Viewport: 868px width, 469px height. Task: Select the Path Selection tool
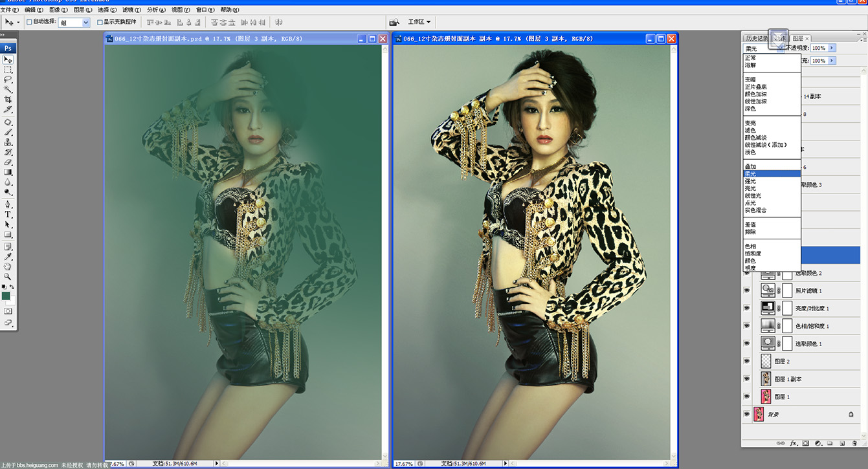click(x=8, y=224)
